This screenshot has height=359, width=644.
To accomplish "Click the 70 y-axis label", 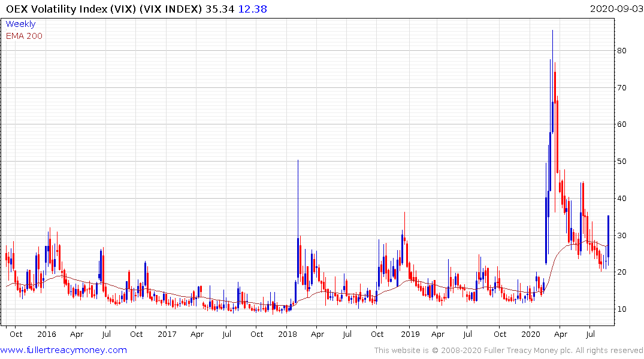I will click(x=621, y=87).
